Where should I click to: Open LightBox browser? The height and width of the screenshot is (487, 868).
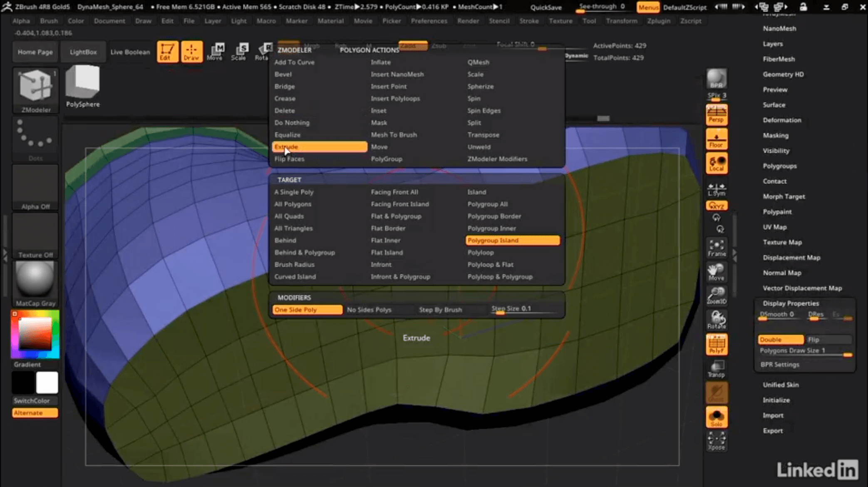pos(83,52)
